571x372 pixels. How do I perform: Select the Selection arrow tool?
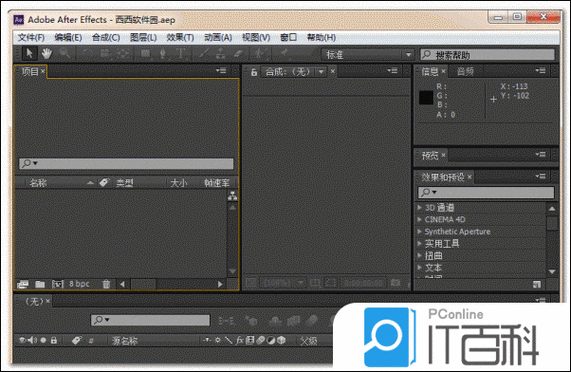[29, 54]
